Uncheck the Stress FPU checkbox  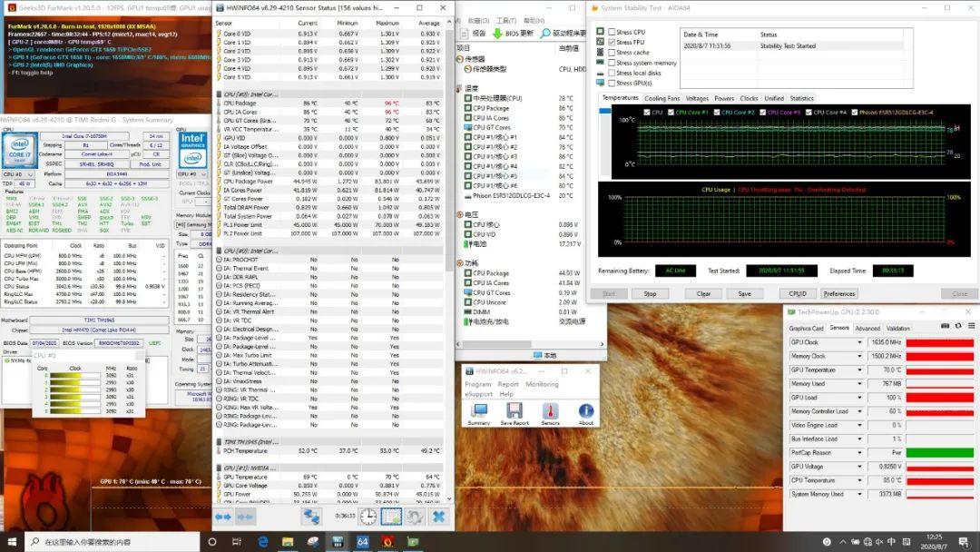[x=611, y=42]
